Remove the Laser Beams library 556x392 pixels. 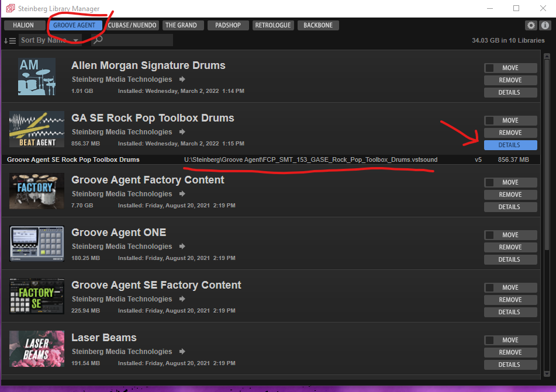tap(510, 352)
